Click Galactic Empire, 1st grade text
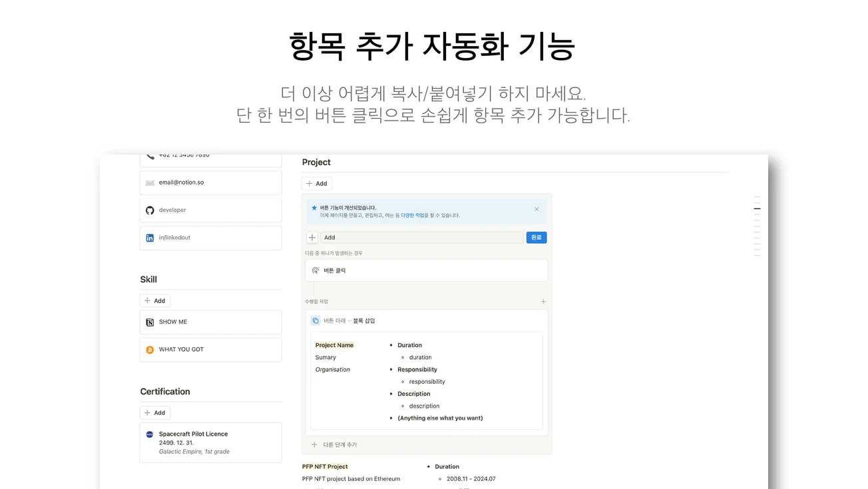 [x=194, y=452]
